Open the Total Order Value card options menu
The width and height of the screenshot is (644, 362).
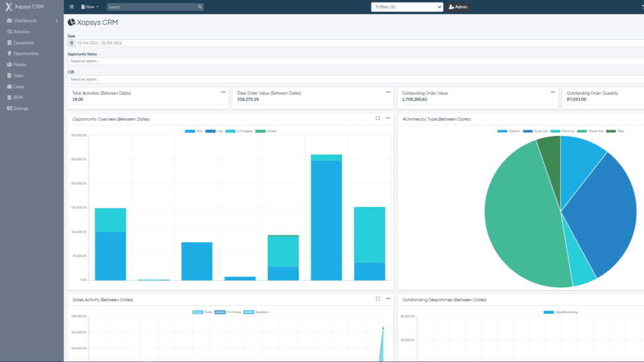click(388, 92)
